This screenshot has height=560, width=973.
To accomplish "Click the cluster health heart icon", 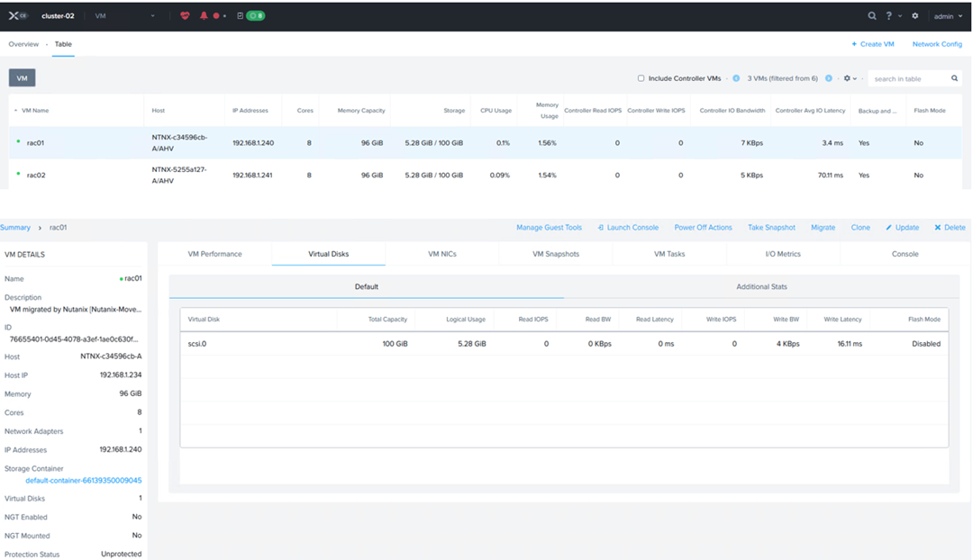I will pos(185,16).
